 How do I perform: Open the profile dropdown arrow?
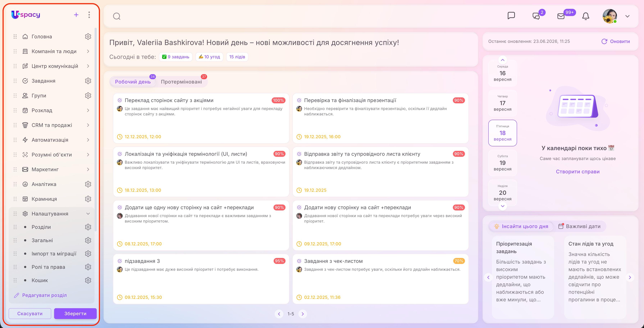(627, 16)
